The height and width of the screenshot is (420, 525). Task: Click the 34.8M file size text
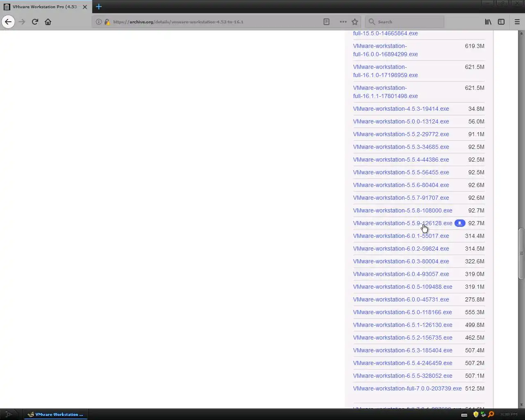click(476, 109)
